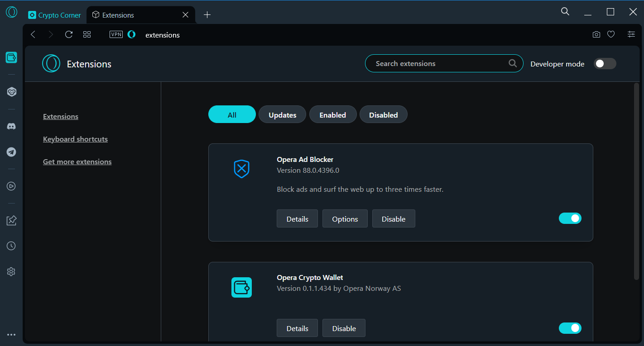
Task: Open Discord from the sidebar
Action: 11,126
